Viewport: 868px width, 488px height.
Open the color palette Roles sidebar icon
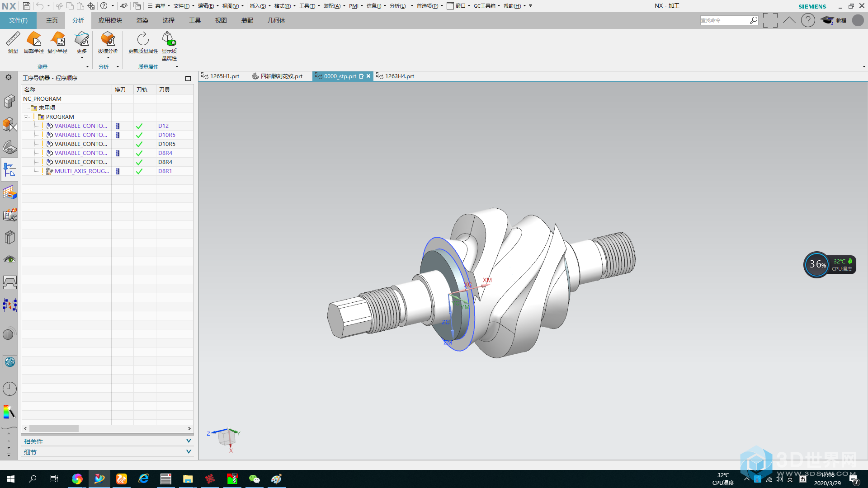coord(9,412)
